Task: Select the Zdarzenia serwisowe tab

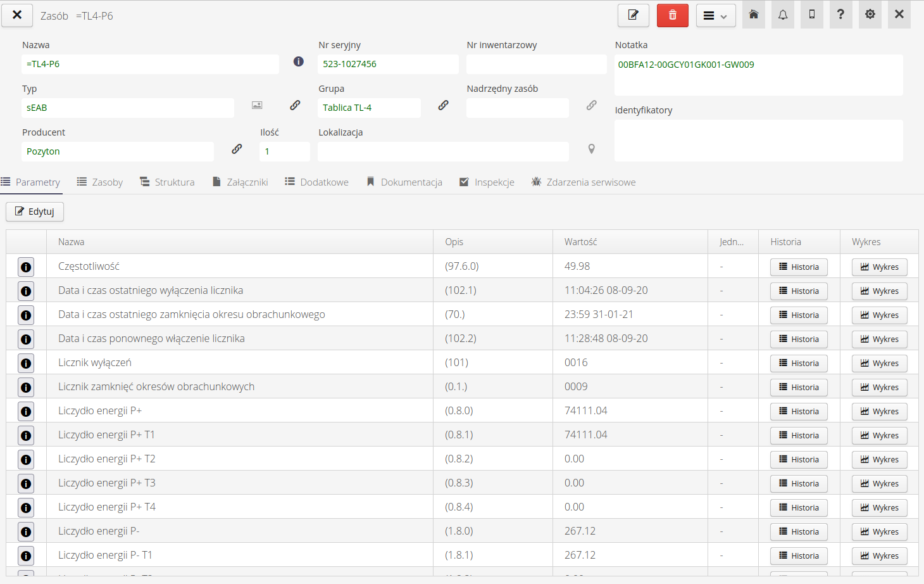Action: pos(584,182)
